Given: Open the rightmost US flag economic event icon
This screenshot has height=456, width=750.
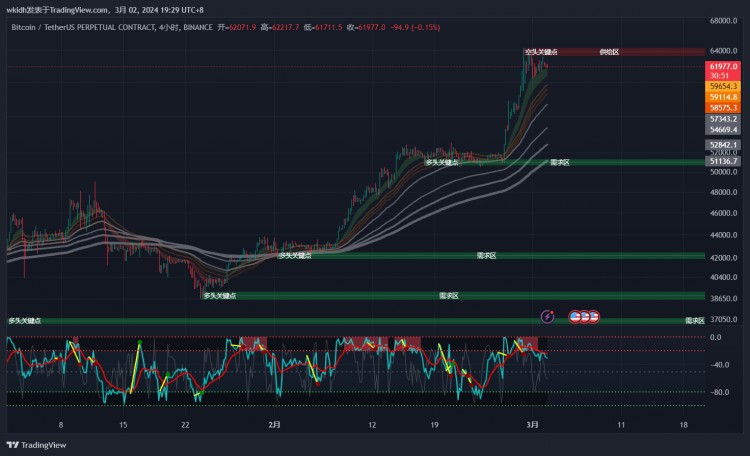Looking at the screenshot, I should click(x=594, y=317).
